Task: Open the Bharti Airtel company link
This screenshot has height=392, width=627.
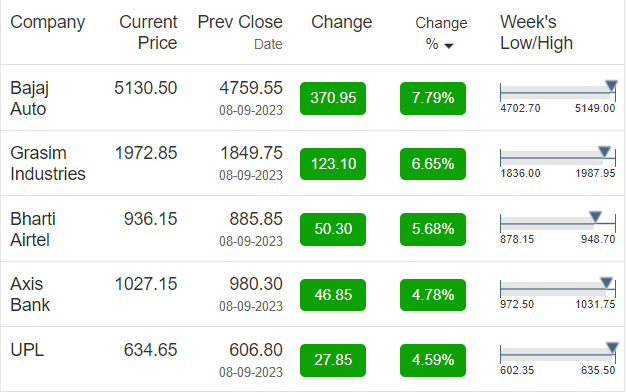Action: 33,230
